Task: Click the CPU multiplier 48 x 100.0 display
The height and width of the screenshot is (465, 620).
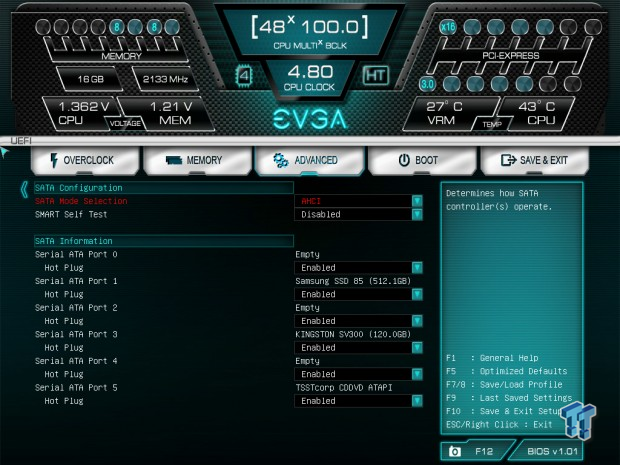Action: [310, 33]
